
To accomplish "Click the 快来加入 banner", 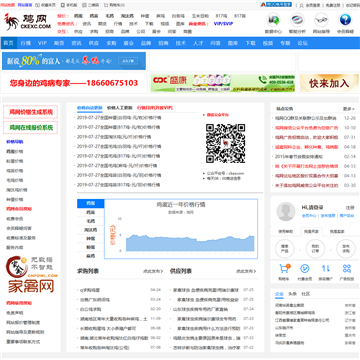I will (x=329, y=83).
